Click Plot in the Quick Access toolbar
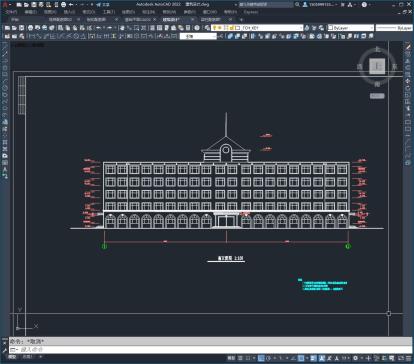The image size is (414, 364). click(63, 5)
